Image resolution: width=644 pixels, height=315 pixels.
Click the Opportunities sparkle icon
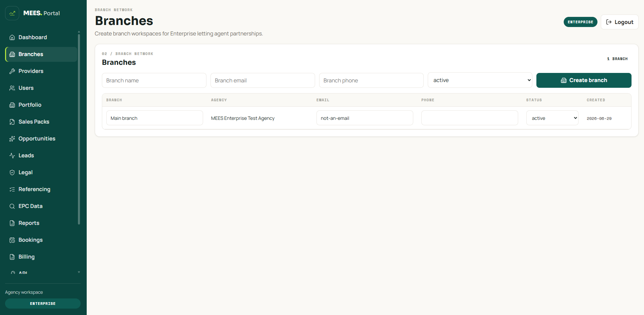click(x=12, y=139)
